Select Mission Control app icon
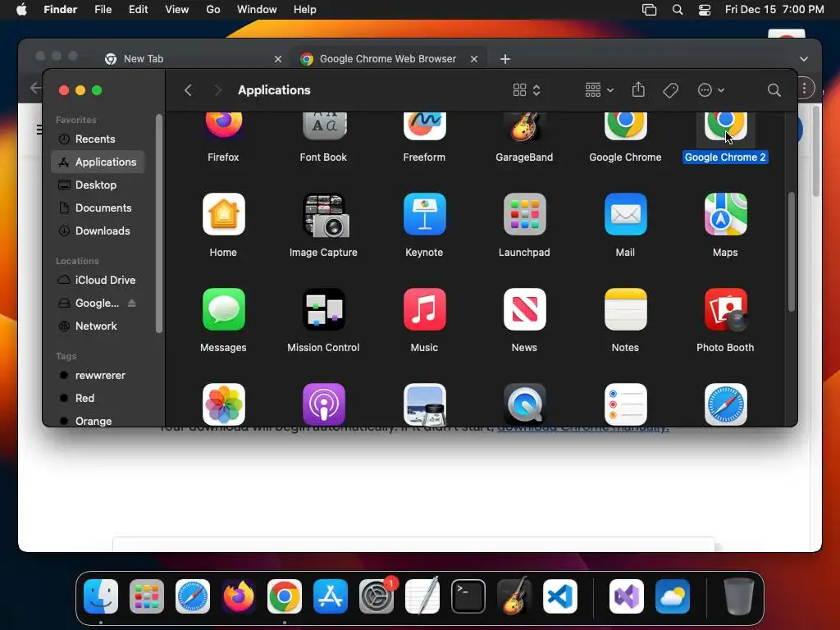Viewport: 840px width, 630px height. point(323,309)
